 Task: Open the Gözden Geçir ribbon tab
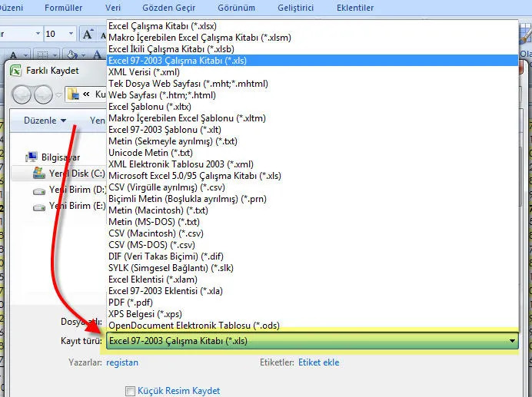coord(168,8)
